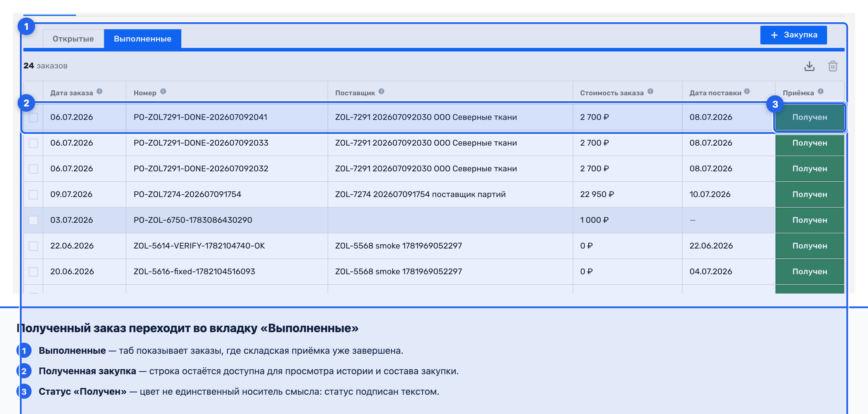Open info tooltip next to Номер header
The width and height of the screenshot is (868, 414).
(163, 91)
